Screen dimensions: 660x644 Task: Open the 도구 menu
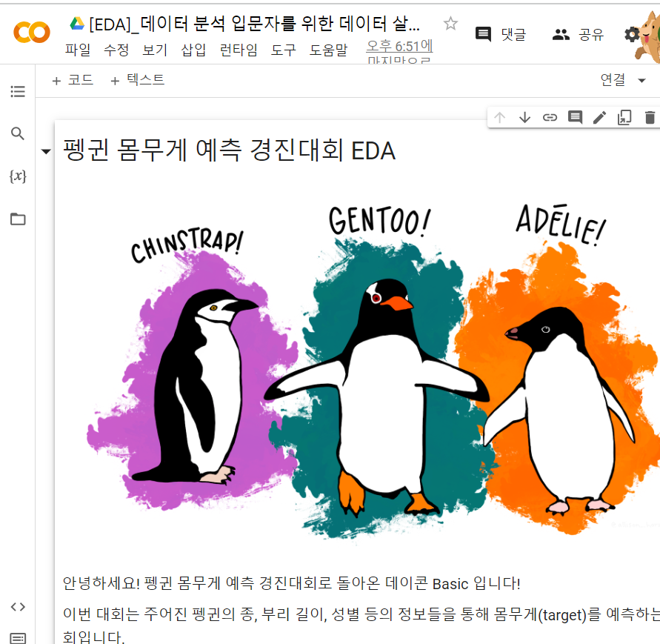[283, 50]
